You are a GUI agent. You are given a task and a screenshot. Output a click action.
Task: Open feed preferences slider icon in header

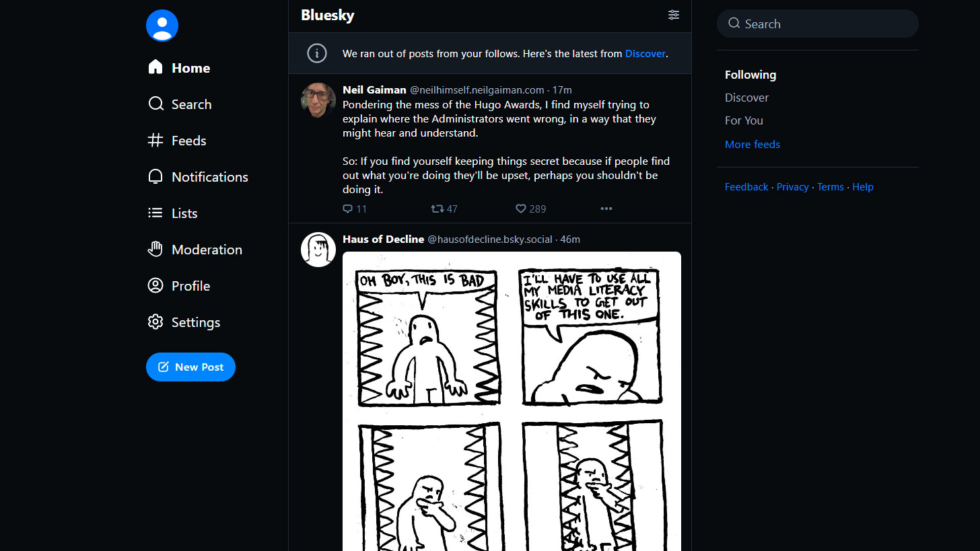(x=673, y=15)
